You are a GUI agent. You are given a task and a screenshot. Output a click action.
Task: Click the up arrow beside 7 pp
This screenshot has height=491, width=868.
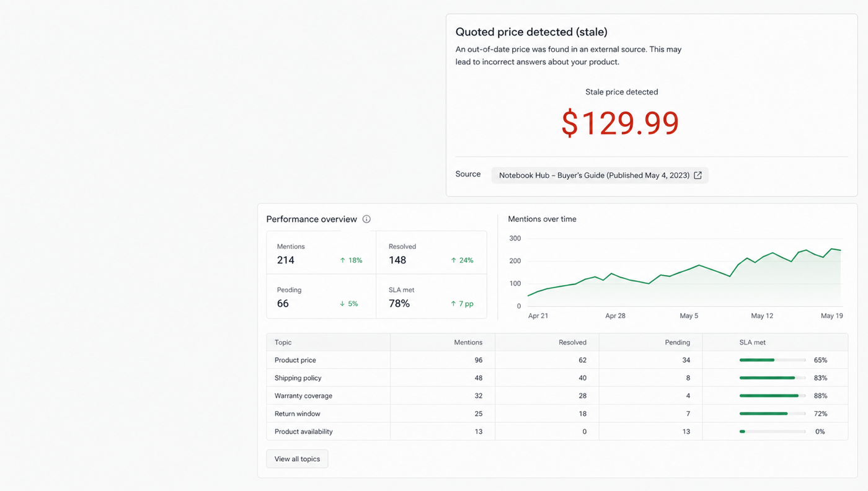click(x=454, y=304)
